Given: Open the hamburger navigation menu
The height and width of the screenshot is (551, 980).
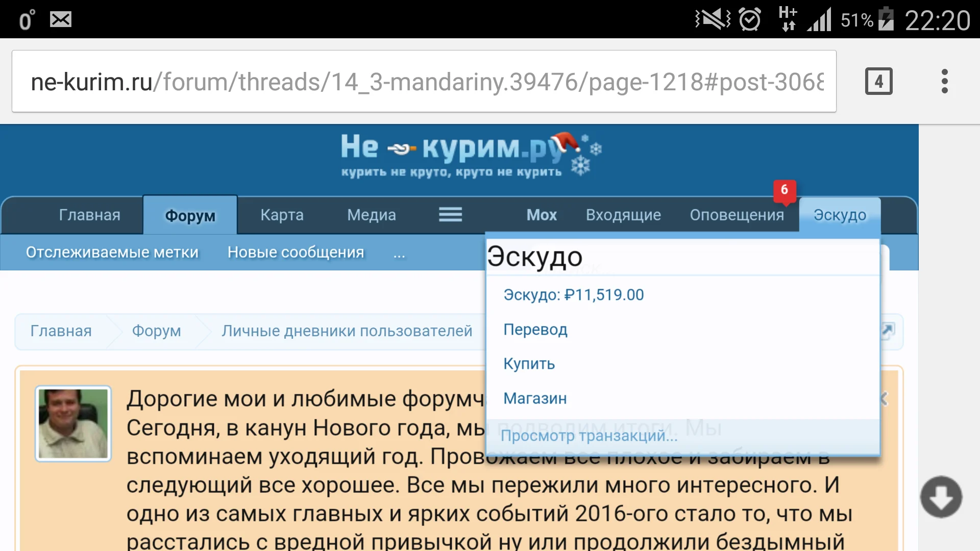Looking at the screenshot, I should [450, 215].
